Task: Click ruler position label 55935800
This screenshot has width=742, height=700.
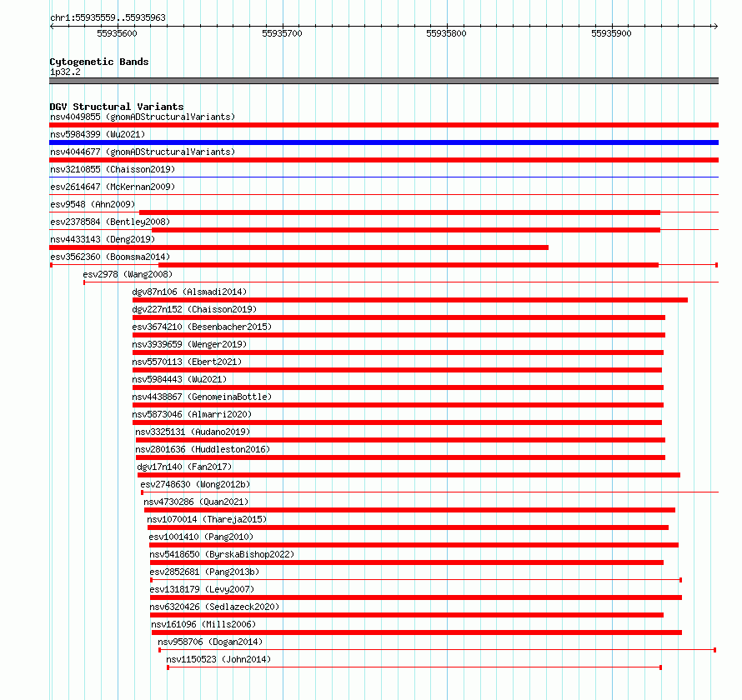Action: [x=446, y=33]
